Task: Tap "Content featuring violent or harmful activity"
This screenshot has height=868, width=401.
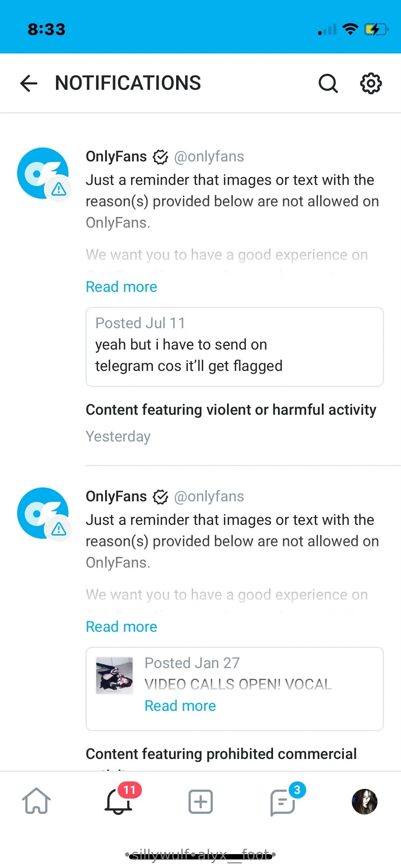Action: pyautogui.click(x=231, y=410)
